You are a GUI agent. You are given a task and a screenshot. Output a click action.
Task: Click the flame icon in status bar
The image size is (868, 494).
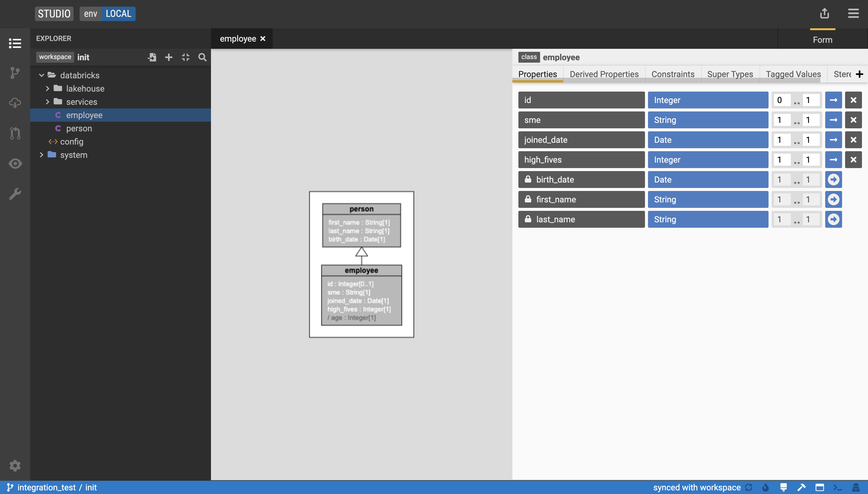(x=765, y=488)
